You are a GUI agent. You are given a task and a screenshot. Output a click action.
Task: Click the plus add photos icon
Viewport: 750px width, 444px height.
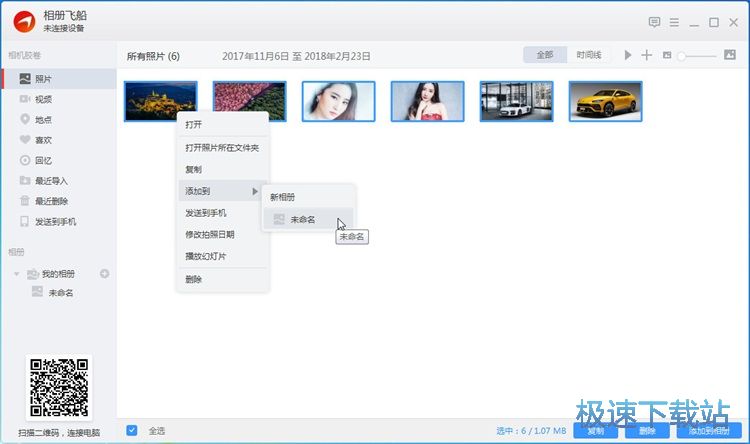pos(647,55)
